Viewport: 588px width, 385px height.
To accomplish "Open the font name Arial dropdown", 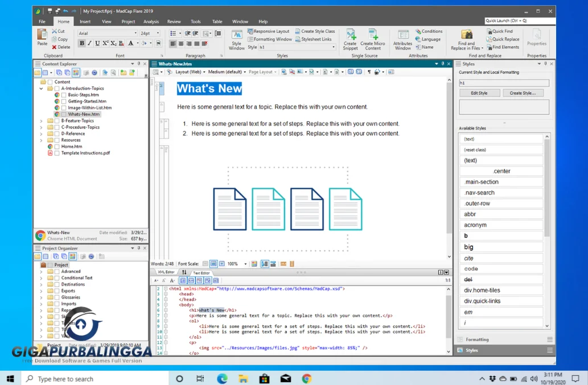I will click(135, 34).
